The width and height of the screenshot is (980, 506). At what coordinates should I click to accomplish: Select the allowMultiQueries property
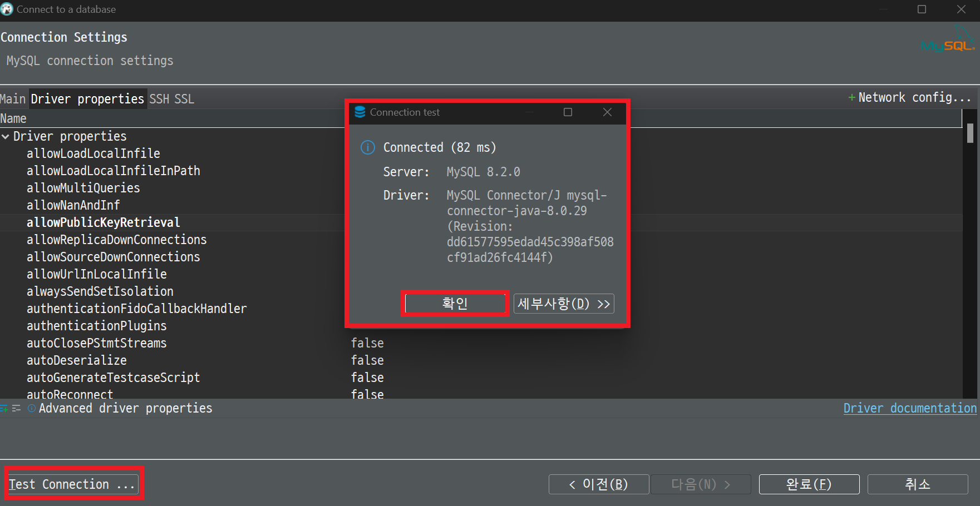coord(83,188)
